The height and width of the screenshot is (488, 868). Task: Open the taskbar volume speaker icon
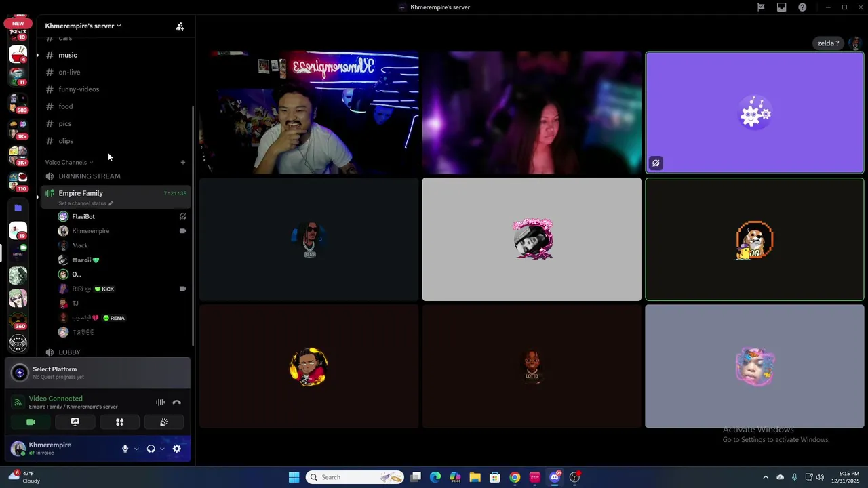pyautogui.click(x=821, y=477)
